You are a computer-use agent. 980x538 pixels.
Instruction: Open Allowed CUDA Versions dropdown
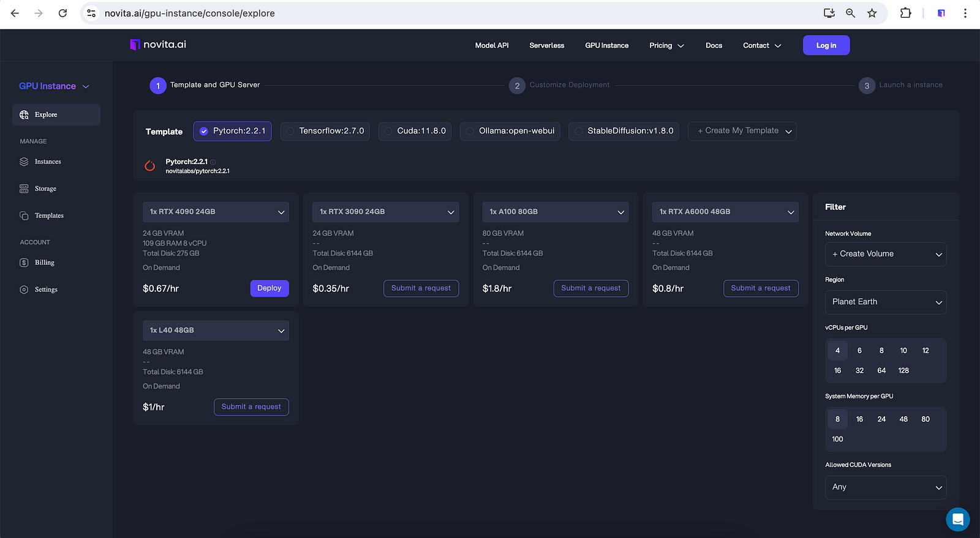886,487
